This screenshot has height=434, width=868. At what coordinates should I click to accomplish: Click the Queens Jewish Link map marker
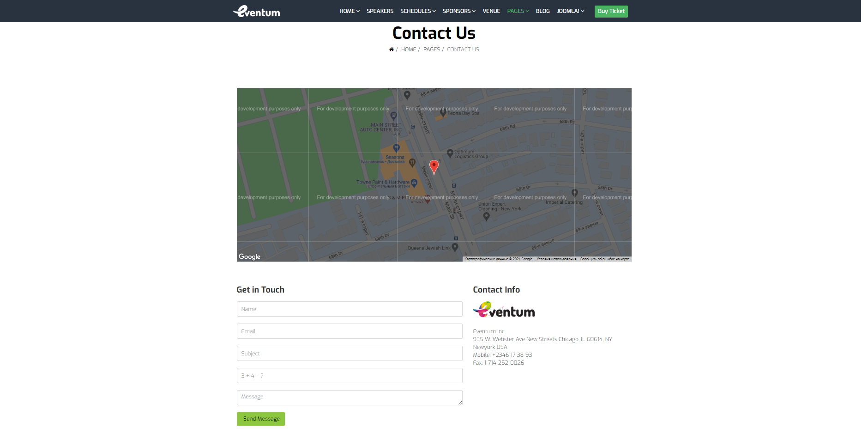pyautogui.click(x=455, y=247)
